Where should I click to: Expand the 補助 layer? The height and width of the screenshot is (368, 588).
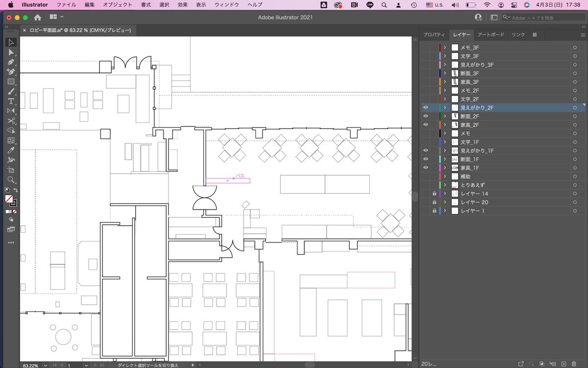pyautogui.click(x=445, y=176)
